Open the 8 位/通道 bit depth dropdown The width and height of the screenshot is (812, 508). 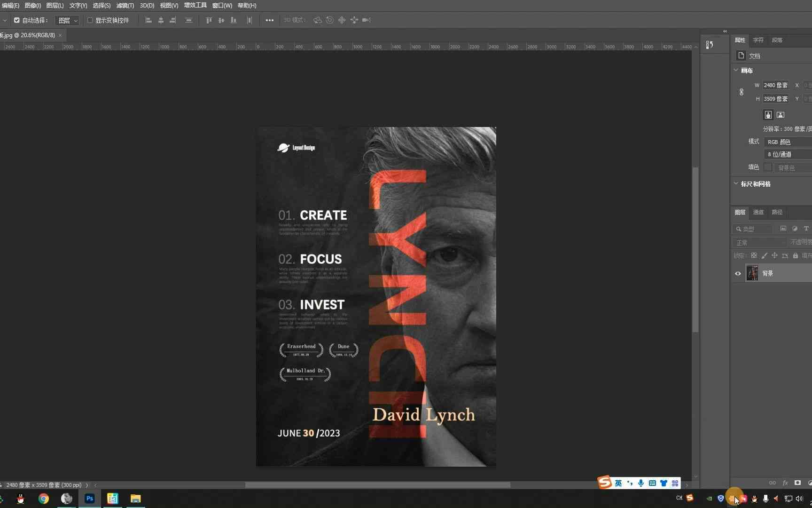[x=788, y=154]
